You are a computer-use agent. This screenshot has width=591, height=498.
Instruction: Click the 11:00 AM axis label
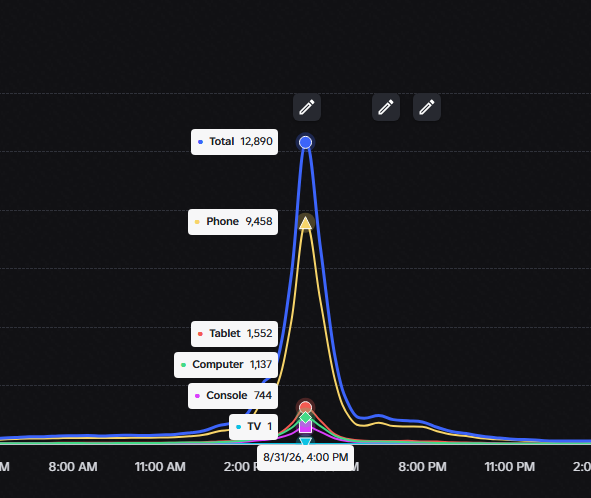[160, 467]
